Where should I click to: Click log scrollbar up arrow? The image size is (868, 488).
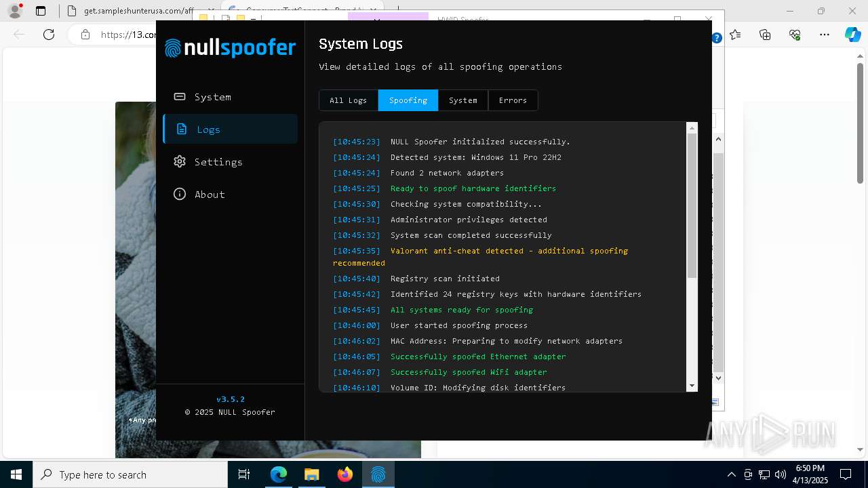click(692, 128)
